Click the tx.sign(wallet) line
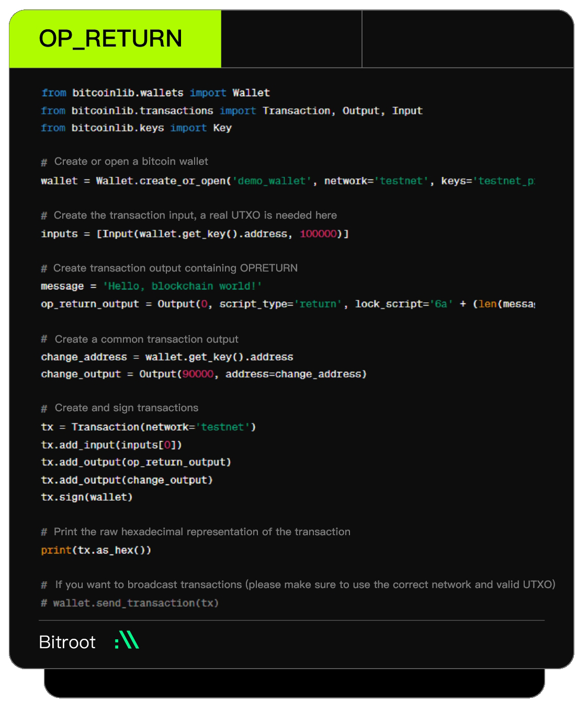Screen dimensions: 588x711 tap(87, 497)
